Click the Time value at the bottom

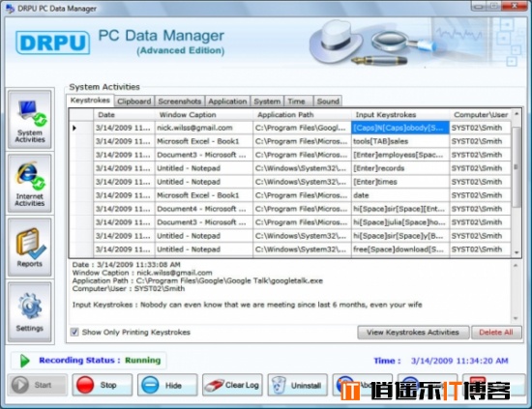[x=459, y=361]
